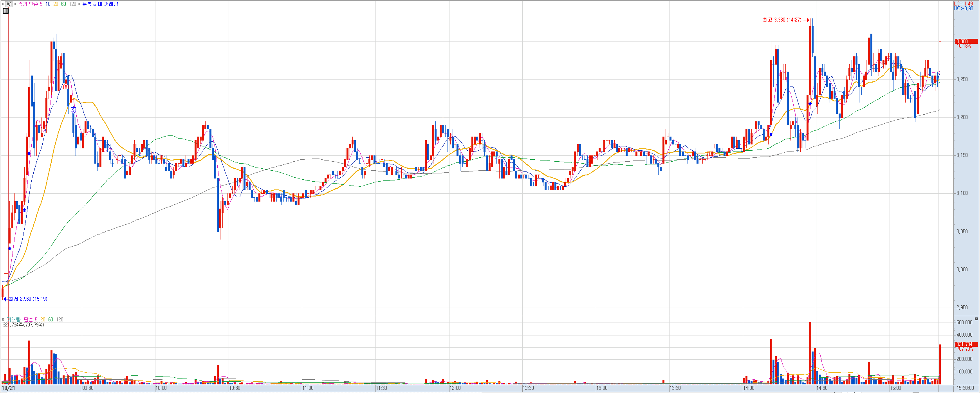Click the 15:00 time axis label
The image size is (980, 393).
(895, 388)
